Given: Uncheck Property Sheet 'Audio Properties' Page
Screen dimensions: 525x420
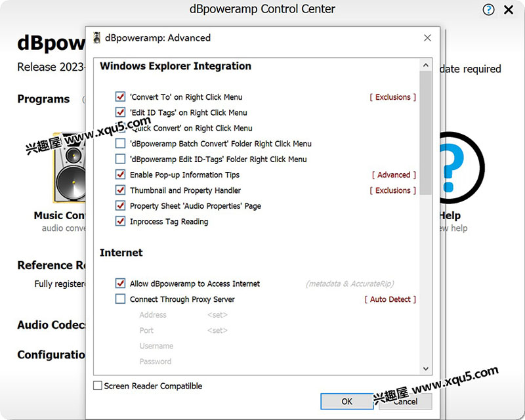Looking at the screenshot, I should point(120,205).
